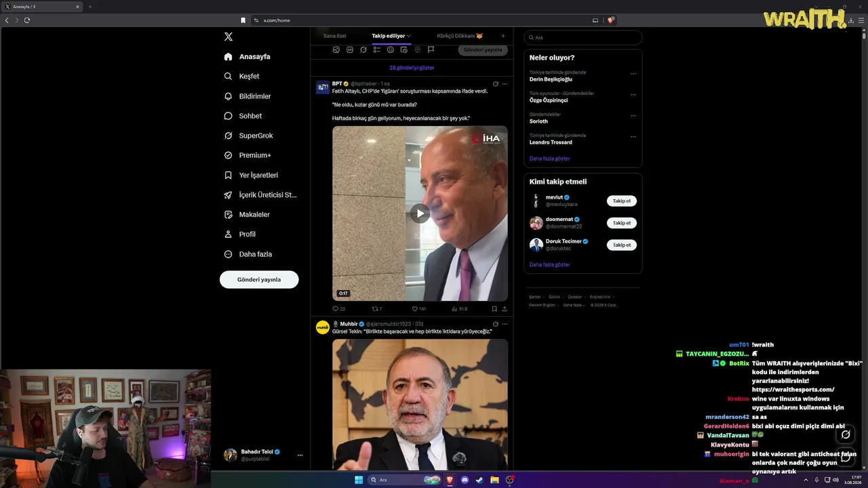The height and width of the screenshot is (488, 868).
Task: Follow mevlut account
Action: pyautogui.click(x=622, y=201)
